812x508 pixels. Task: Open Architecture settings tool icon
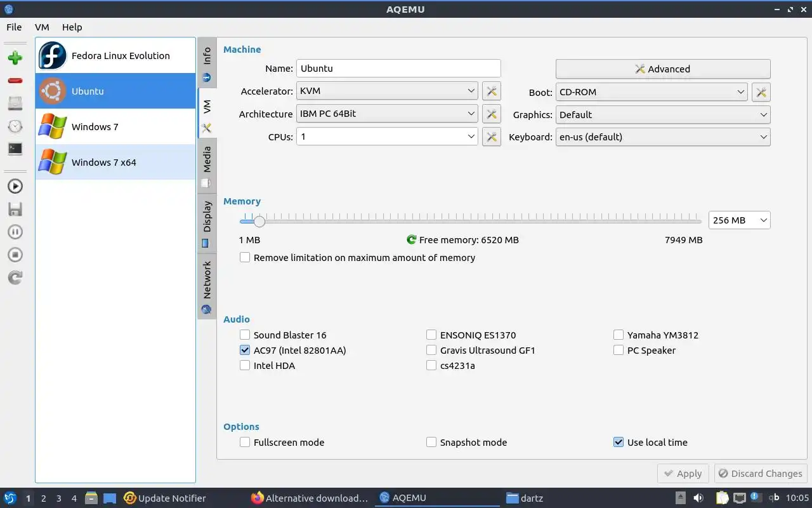(x=491, y=114)
